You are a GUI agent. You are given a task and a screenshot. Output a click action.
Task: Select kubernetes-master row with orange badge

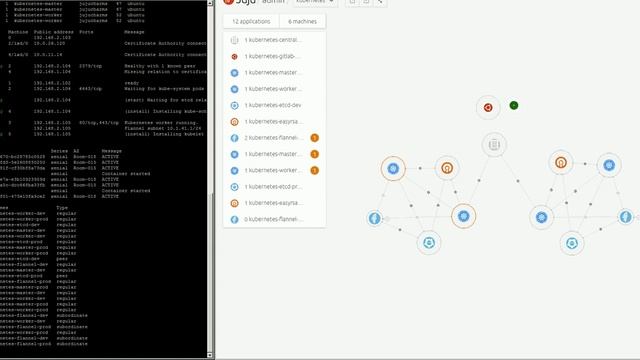pyautogui.click(x=274, y=154)
